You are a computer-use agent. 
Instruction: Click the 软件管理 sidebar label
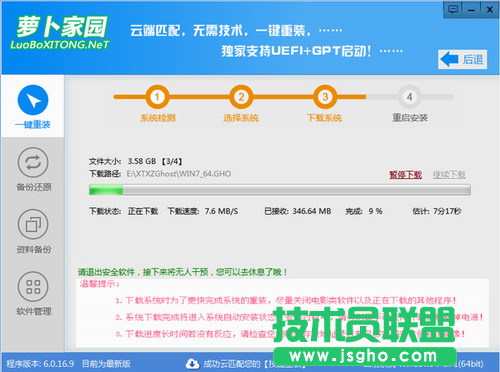tap(34, 311)
